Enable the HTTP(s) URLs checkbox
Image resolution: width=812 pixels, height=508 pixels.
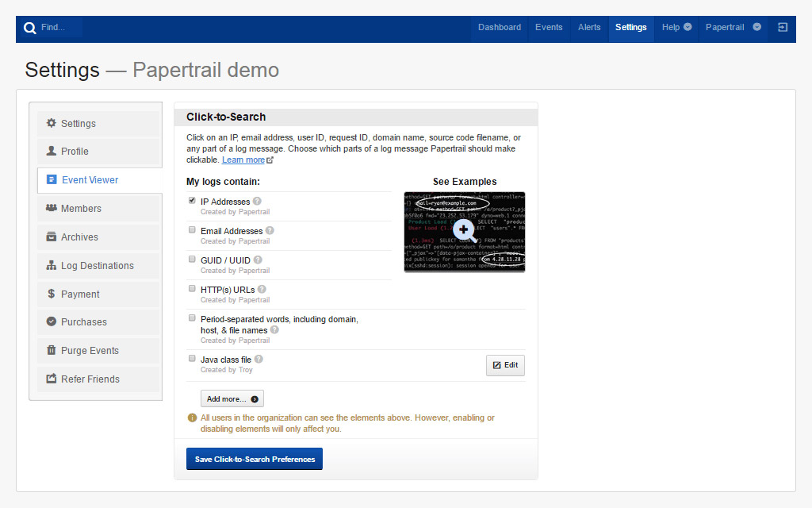click(x=192, y=289)
